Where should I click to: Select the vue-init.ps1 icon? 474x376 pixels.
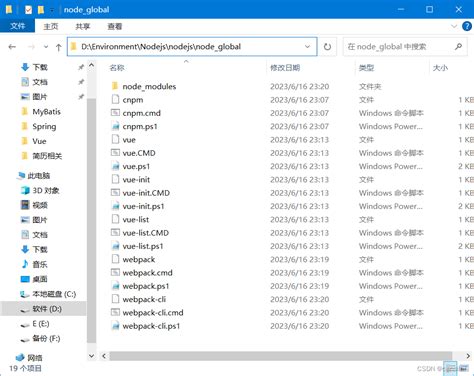coord(115,206)
